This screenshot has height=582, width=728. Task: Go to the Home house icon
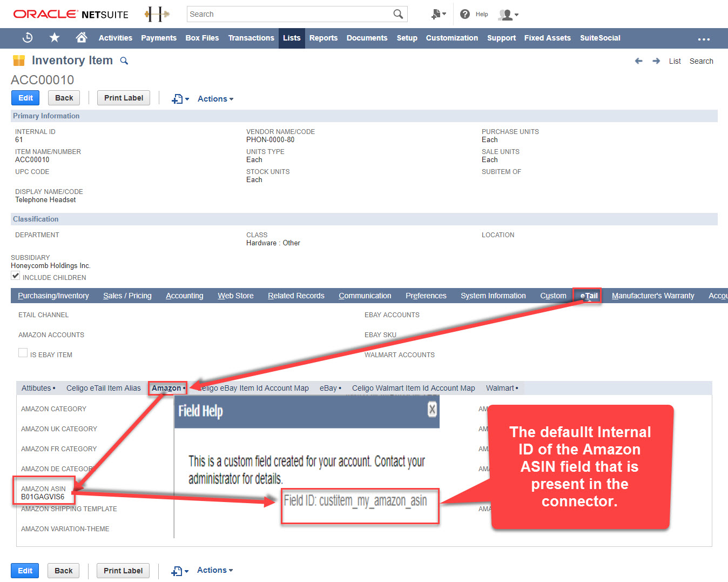(82, 37)
